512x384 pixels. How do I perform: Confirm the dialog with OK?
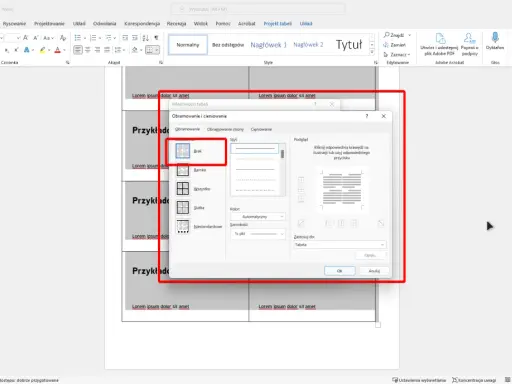click(x=340, y=271)
